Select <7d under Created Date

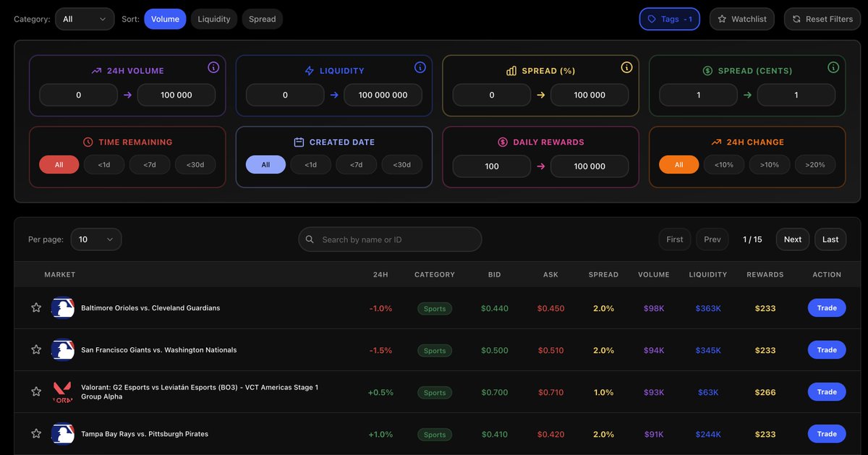357,165
